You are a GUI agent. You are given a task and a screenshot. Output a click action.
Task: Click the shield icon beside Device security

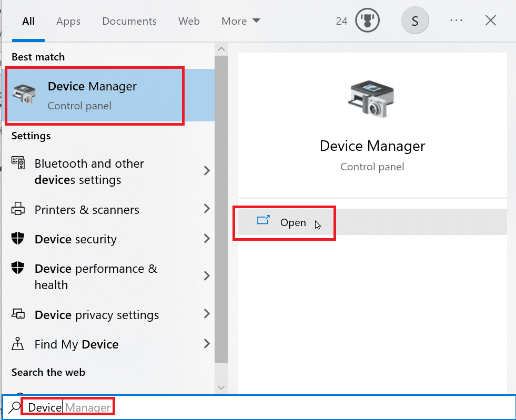tap(18, 238)
